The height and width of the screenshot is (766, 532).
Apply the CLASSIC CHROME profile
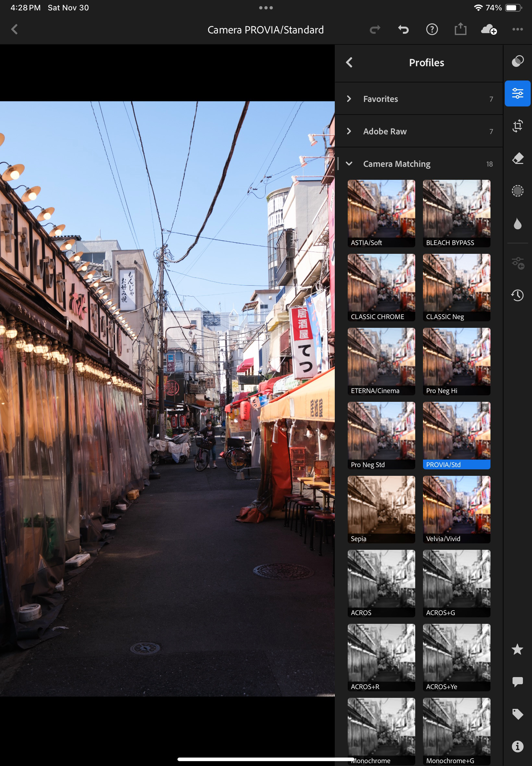(381, 287)
